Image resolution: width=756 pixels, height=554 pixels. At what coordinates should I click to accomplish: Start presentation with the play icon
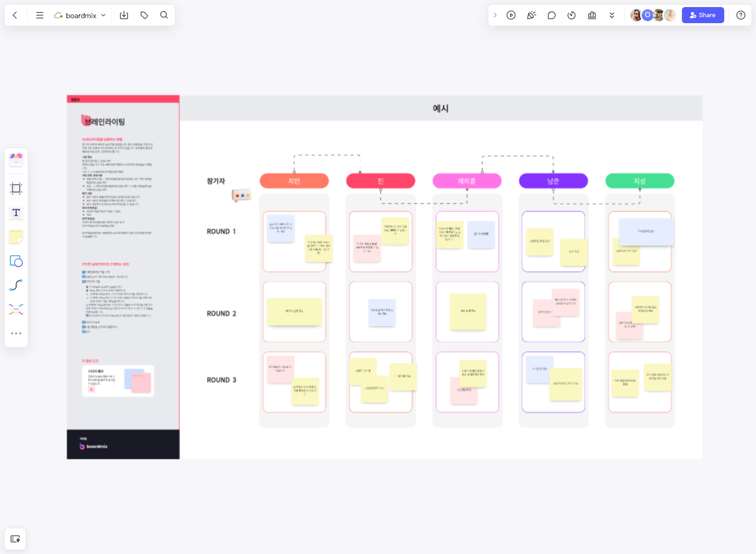(511, 15)
